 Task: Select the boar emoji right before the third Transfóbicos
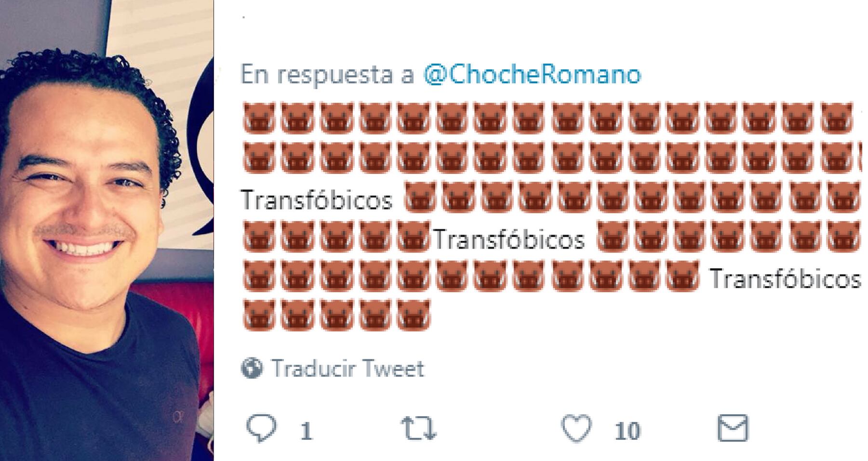[x=683, y=276]
